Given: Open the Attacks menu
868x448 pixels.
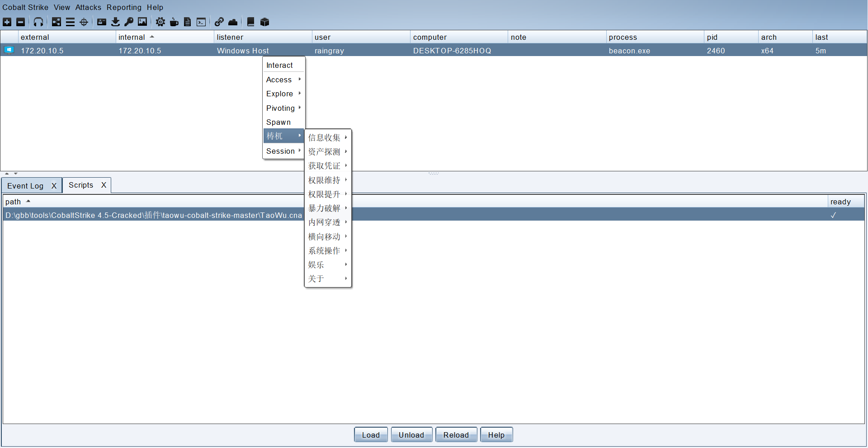Looking at the screenshot, I should [88, 7].
